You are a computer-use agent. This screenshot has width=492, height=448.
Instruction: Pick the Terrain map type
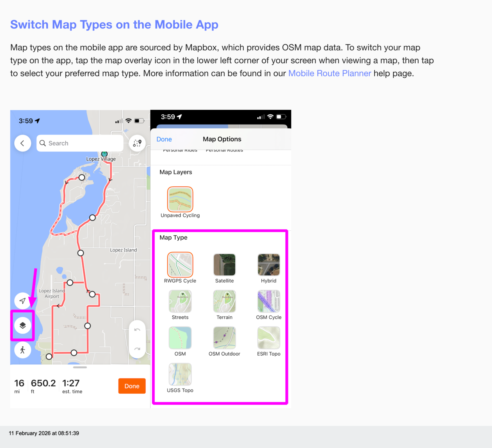tap(224, 301)
